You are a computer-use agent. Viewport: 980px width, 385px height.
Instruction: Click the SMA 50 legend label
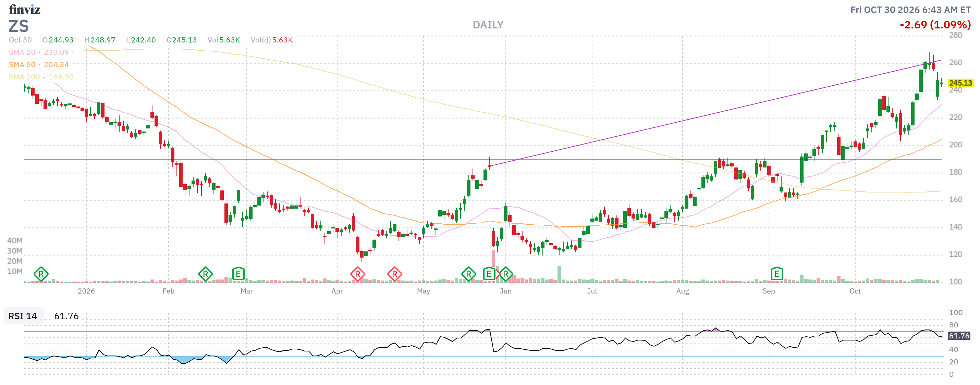22,65
